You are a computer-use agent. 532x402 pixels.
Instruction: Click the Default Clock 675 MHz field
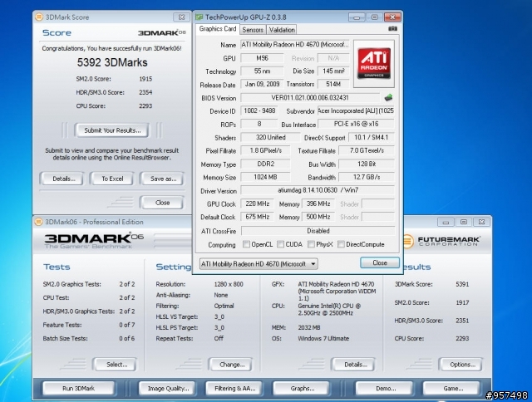pos(257,217)
